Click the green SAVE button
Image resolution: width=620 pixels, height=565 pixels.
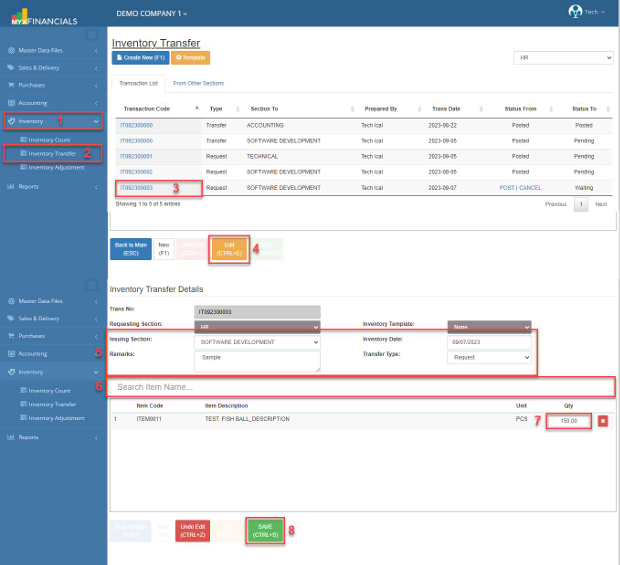(x=264, y=529)
